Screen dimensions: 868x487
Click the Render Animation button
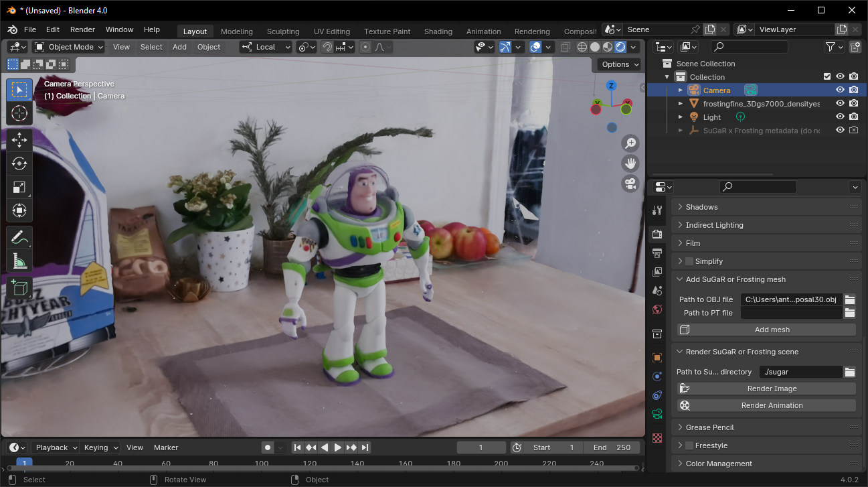(x=766, y=405)
